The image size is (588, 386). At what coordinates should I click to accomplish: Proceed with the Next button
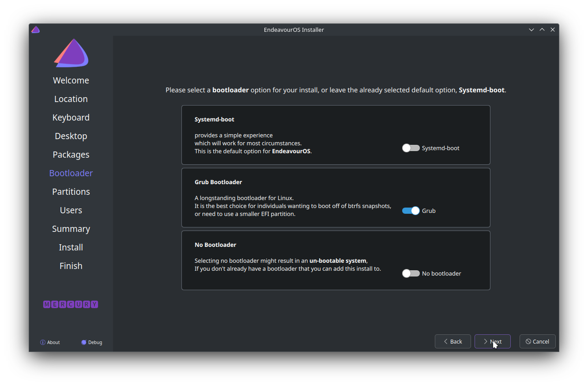point(493,341)
